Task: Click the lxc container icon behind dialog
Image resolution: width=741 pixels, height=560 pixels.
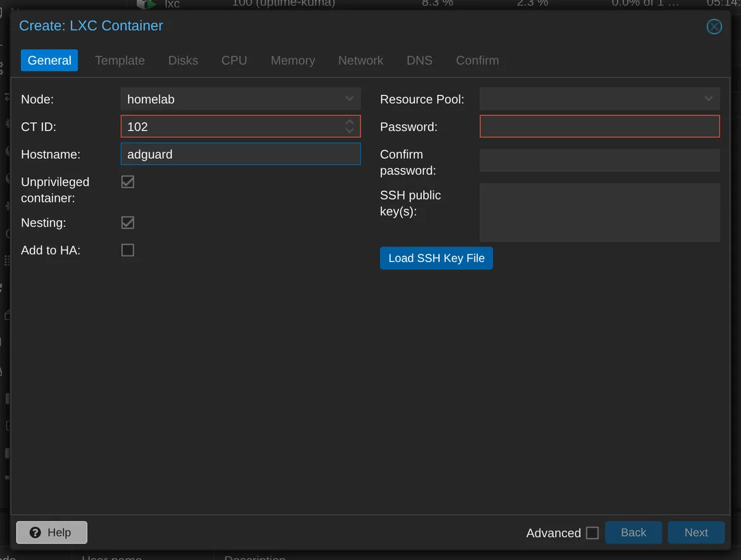Action: click(146, 4)
